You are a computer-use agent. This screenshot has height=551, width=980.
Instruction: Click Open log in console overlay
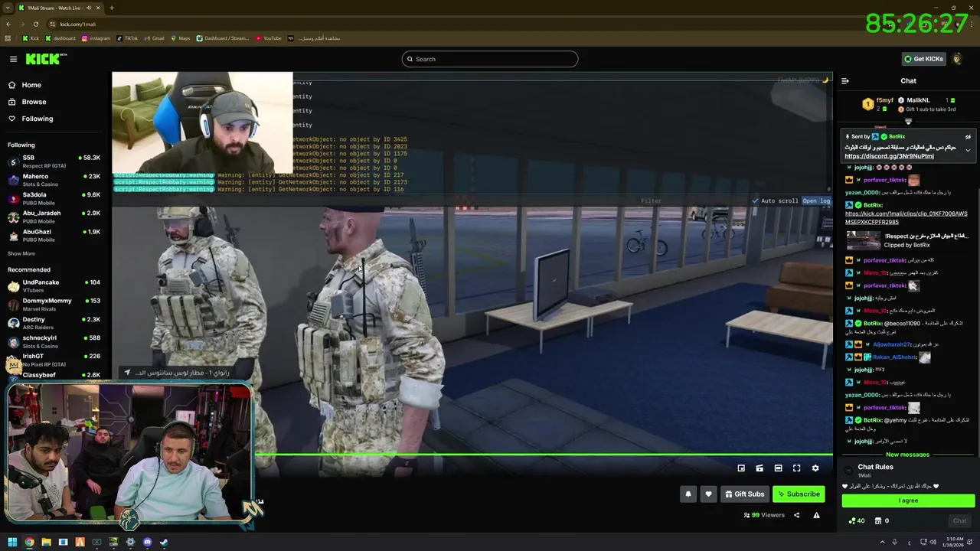click(x=816, y=201)
